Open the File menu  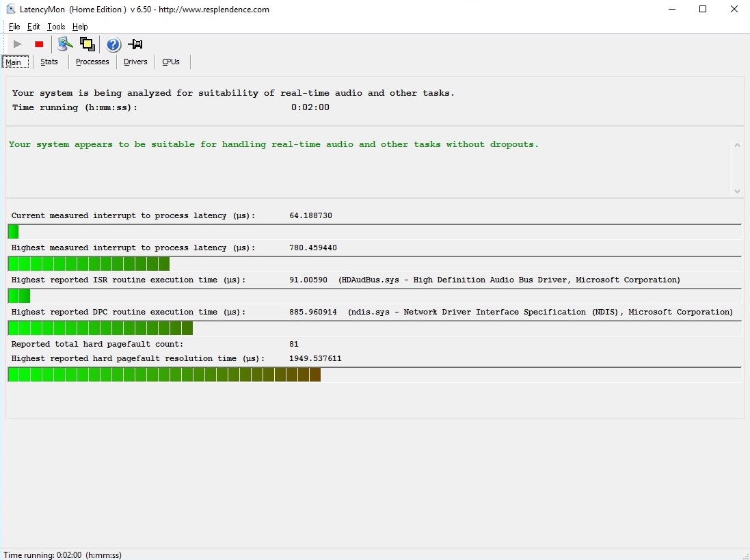point(14,27)
